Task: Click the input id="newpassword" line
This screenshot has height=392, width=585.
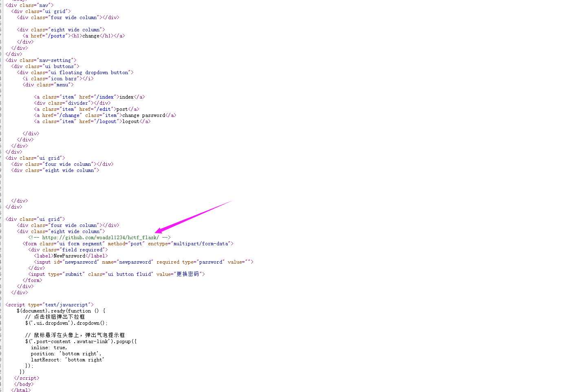Action: point(143,262)
